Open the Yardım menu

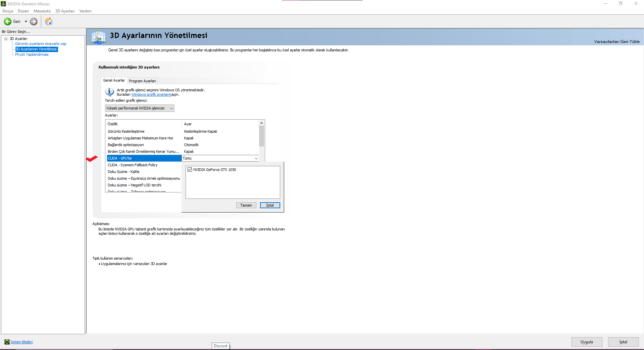point(85,11)
